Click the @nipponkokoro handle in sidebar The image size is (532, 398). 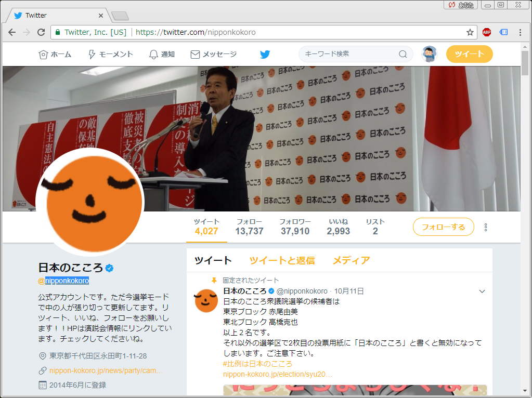click(x=63, y=281)
